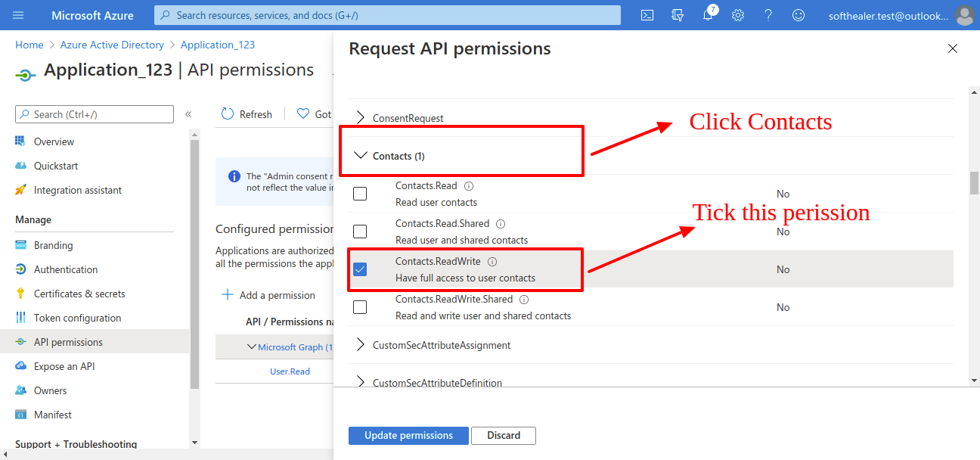Open the account avatar menu
The image size is (980, 460).
(963, 15)
